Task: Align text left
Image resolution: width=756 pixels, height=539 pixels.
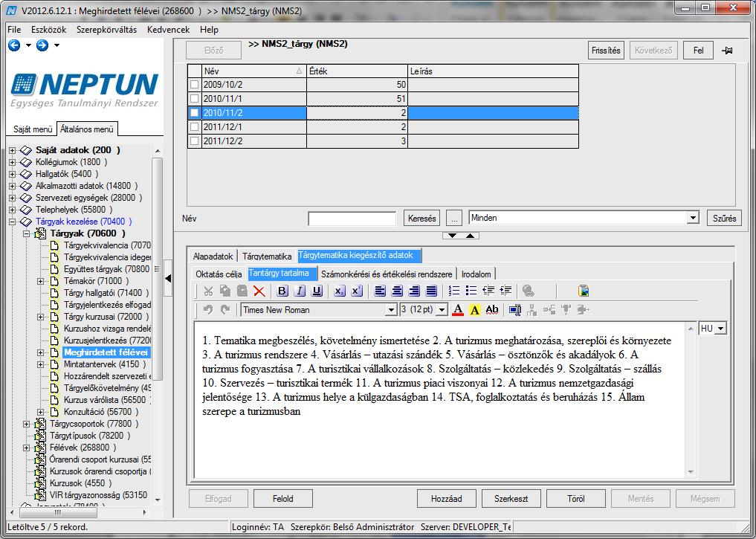Action: (380, 291)
